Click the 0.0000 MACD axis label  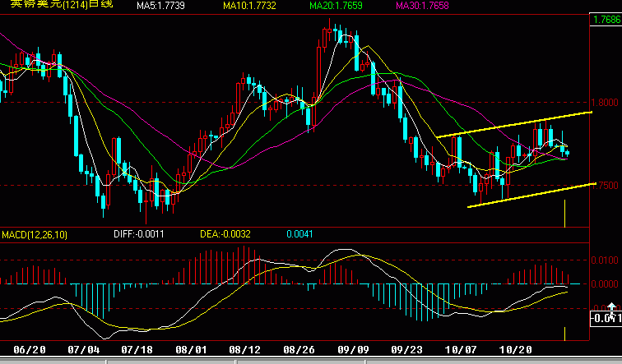(x=605, y=284)
